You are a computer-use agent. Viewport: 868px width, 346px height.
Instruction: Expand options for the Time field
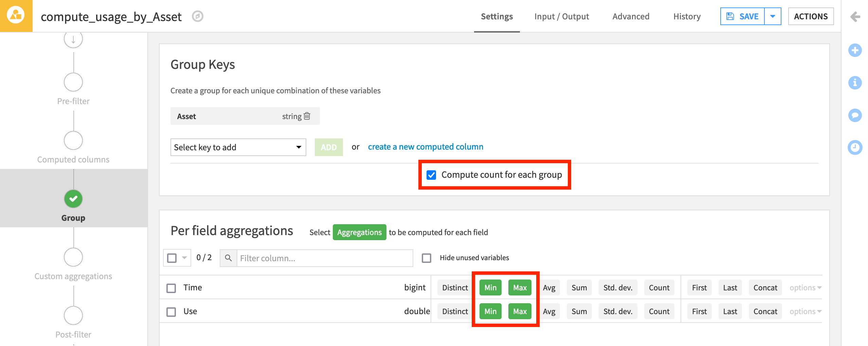point(805,288)
